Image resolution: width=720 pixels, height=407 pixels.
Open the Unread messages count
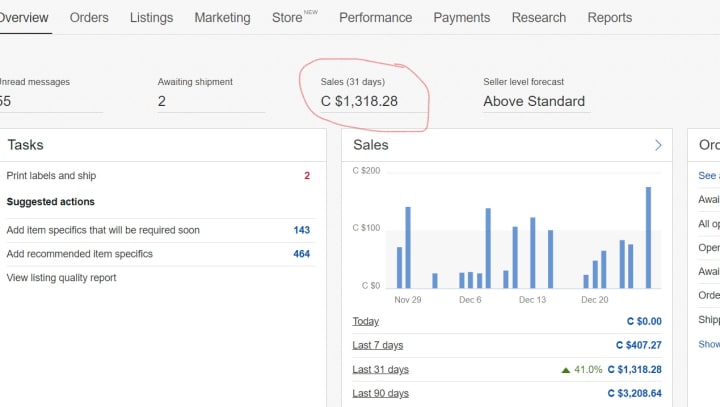point(6,101)
